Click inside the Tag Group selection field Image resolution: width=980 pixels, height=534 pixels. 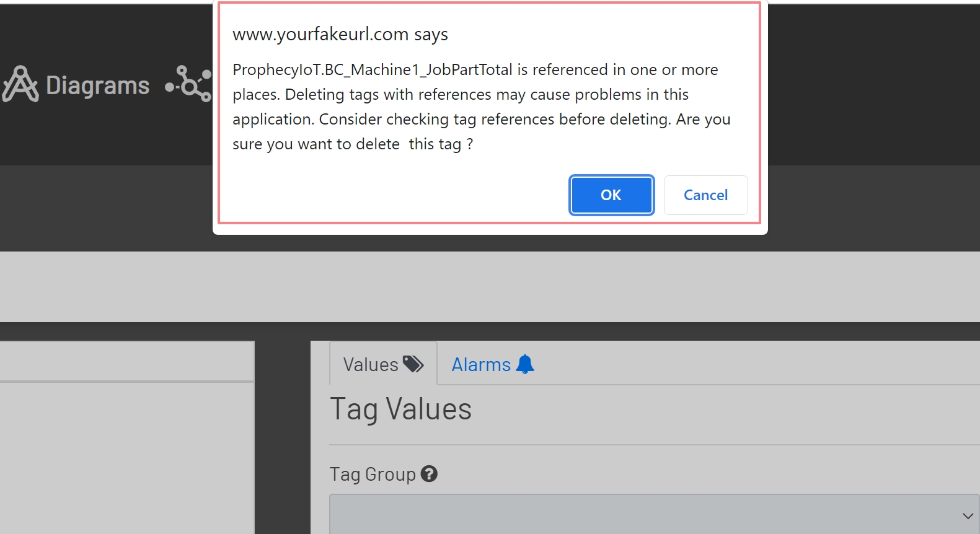click(x=620, y=514)
